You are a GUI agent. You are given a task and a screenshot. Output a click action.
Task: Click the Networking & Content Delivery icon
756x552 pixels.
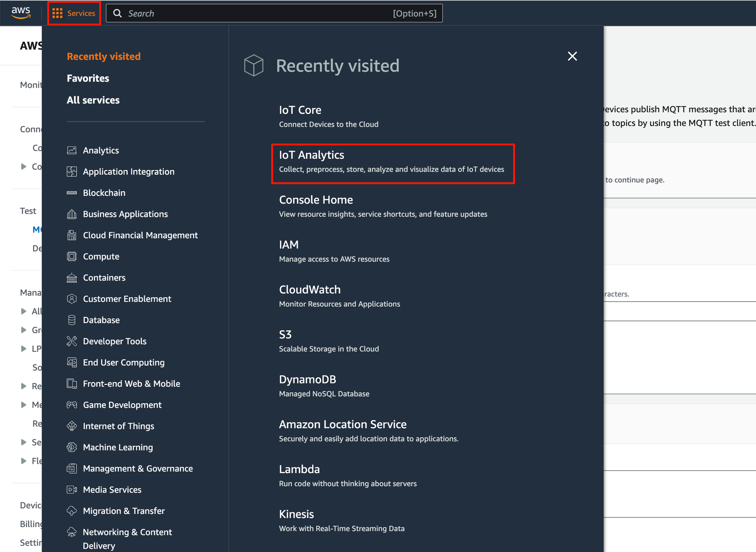[x=72, y=532]
